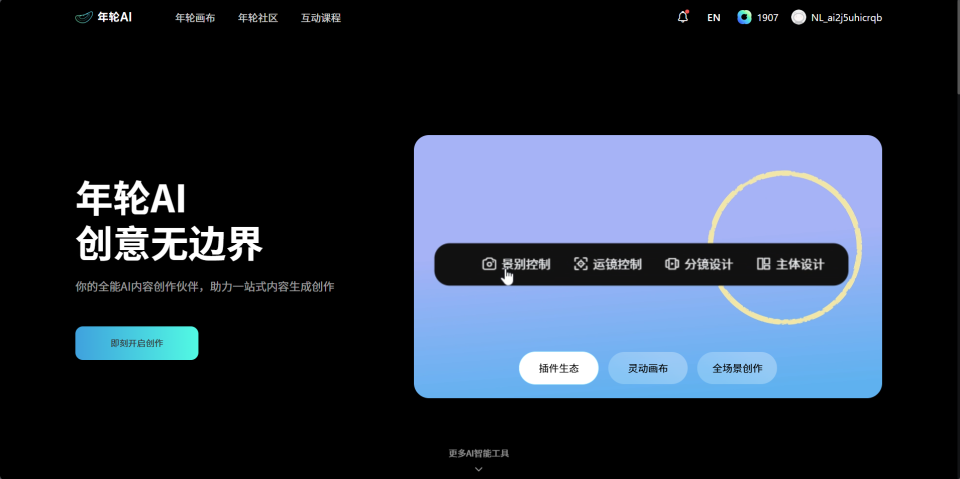The height and width of the screenshot is (479, 960).
Task: Click the 即刻开启创作 button
Action: tap(137, 343)
